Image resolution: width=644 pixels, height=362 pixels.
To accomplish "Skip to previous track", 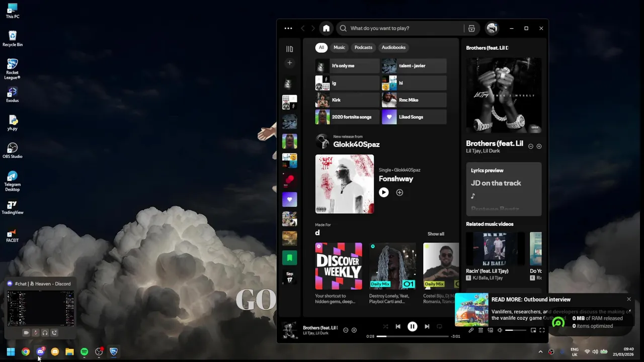I will click(x=398, y=326).
